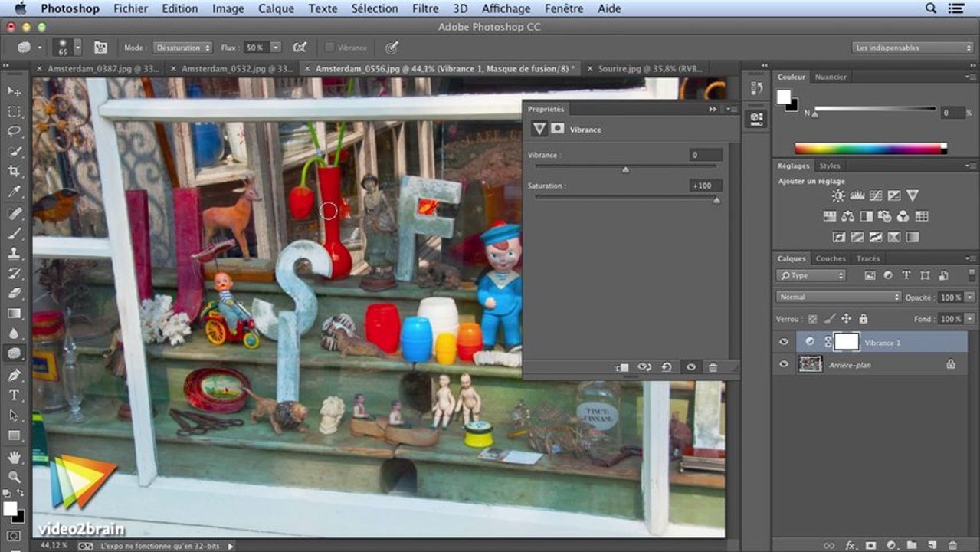The width and height of the screenshot is (980, 552).
Task: Switch to the Nuancier tab
Action: pos(831,77)
